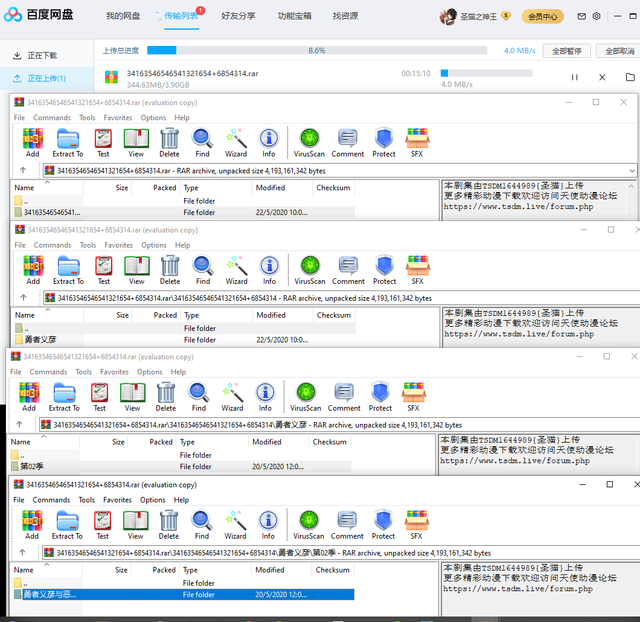Open Help menu in the bottom WinRAR window
This screenshot has height=622, width=640.
181,500
